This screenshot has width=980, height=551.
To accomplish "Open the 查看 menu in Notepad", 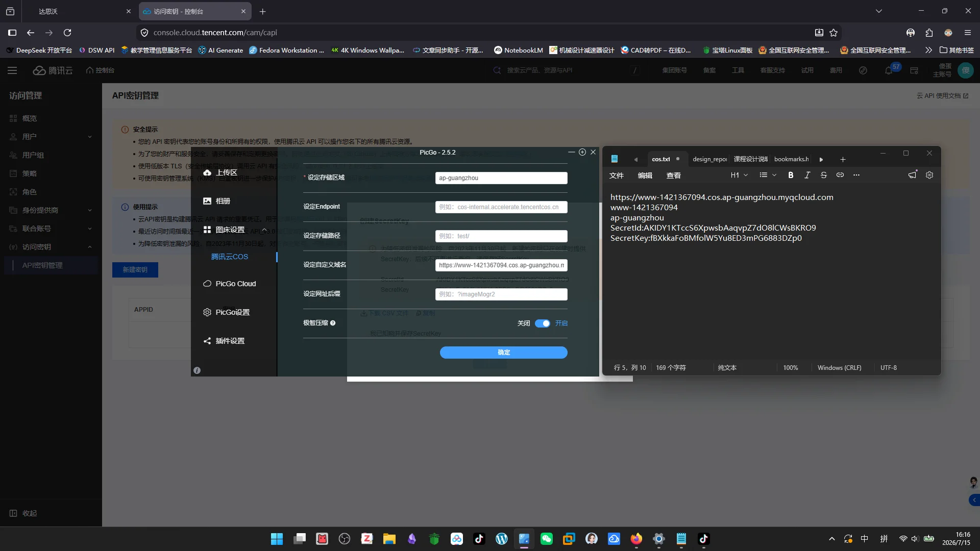I will [674, 176].
